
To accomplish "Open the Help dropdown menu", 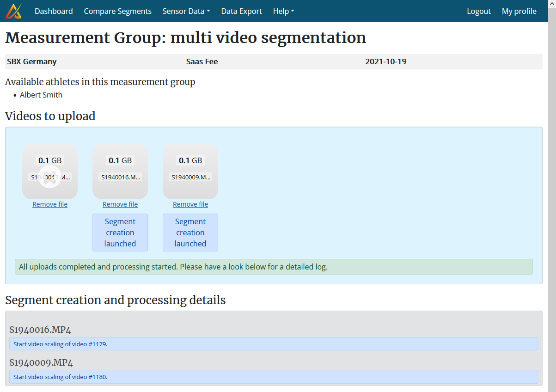I will coord(283,11).
